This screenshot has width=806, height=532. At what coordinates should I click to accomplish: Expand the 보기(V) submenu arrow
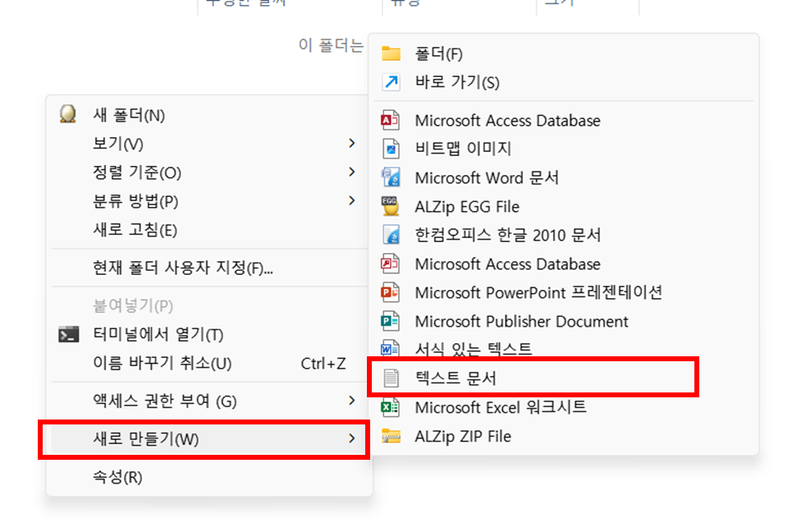tap(351, 144)
